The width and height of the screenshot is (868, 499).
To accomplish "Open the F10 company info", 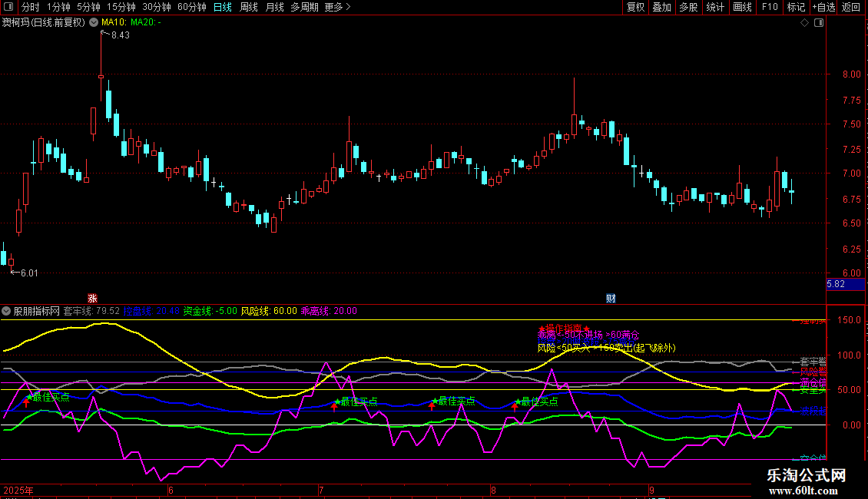I will [x=769, y=7].
